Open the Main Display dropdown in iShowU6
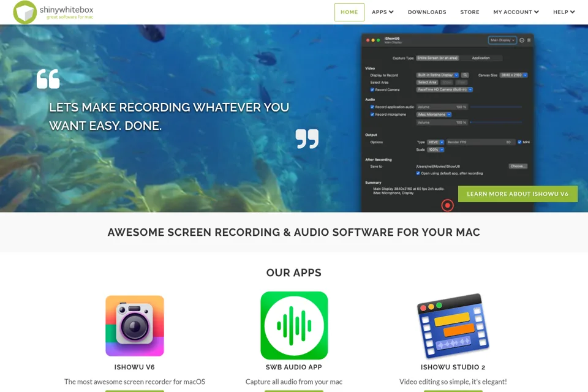The width and height of the screenshot is (588, 392). pyautogui.click(x=502, y=40)
